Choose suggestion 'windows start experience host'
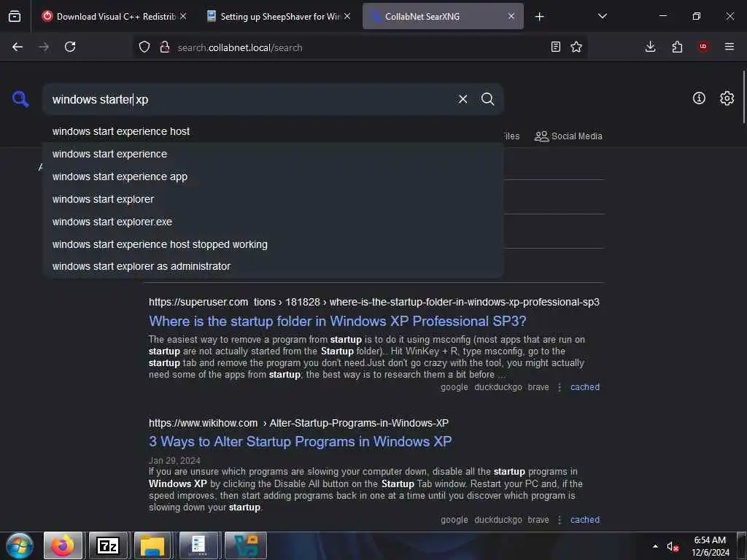 (273, 131)
